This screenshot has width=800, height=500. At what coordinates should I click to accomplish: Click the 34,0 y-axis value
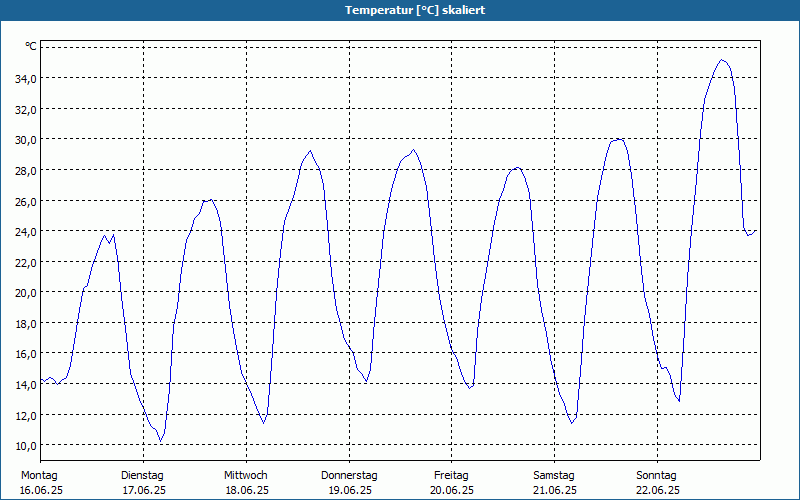(27, 79)
